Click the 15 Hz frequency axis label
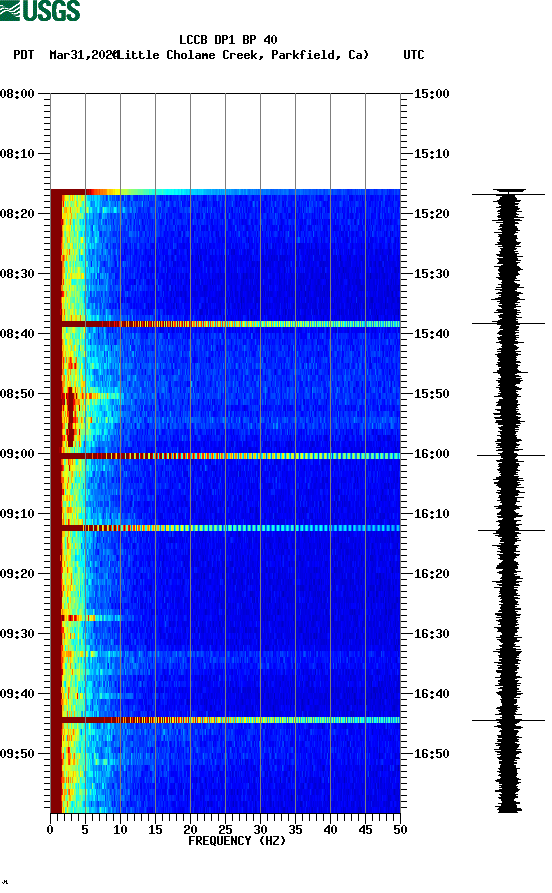 (x=155, y=830)
